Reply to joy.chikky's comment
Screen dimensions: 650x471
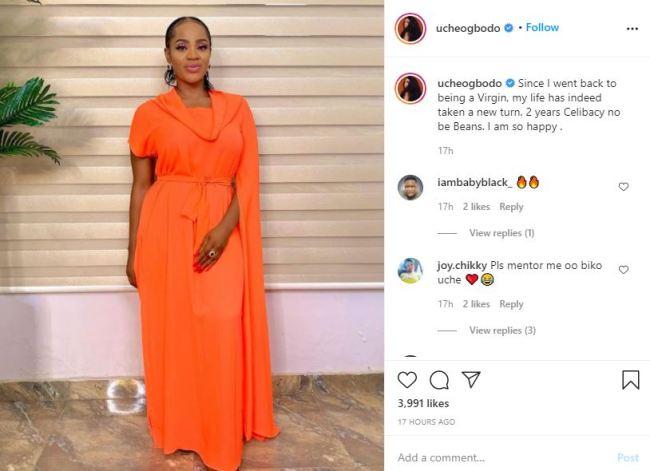[511, 304]
